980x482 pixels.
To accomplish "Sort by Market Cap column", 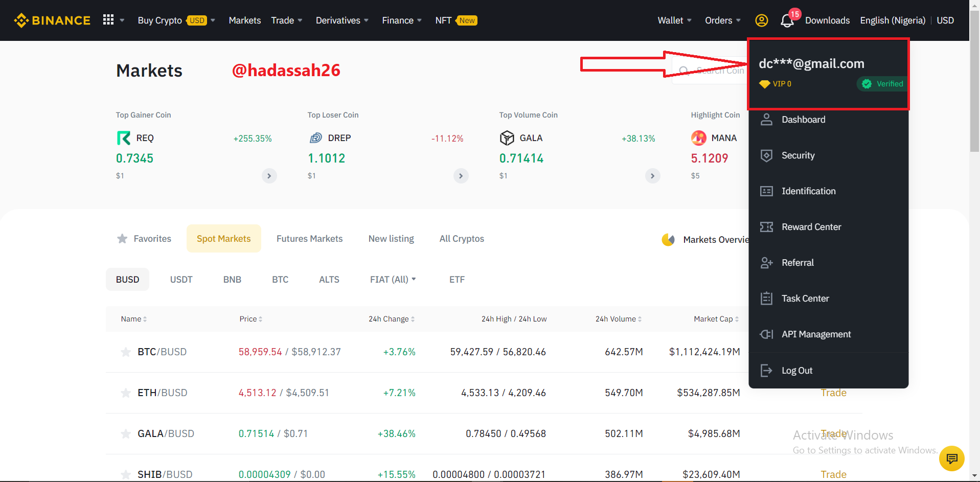I will tap(716, 319).
